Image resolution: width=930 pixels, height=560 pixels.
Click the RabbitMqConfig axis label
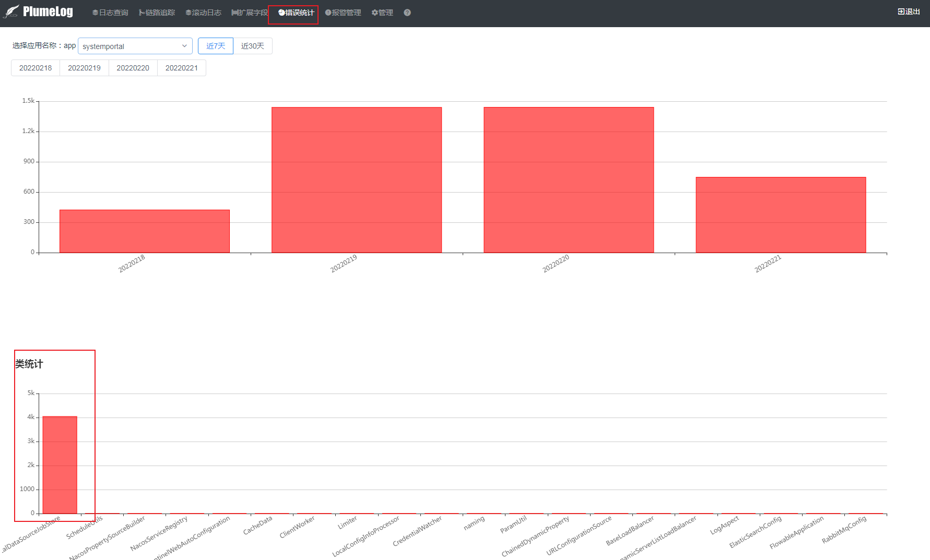click(844, 530)
